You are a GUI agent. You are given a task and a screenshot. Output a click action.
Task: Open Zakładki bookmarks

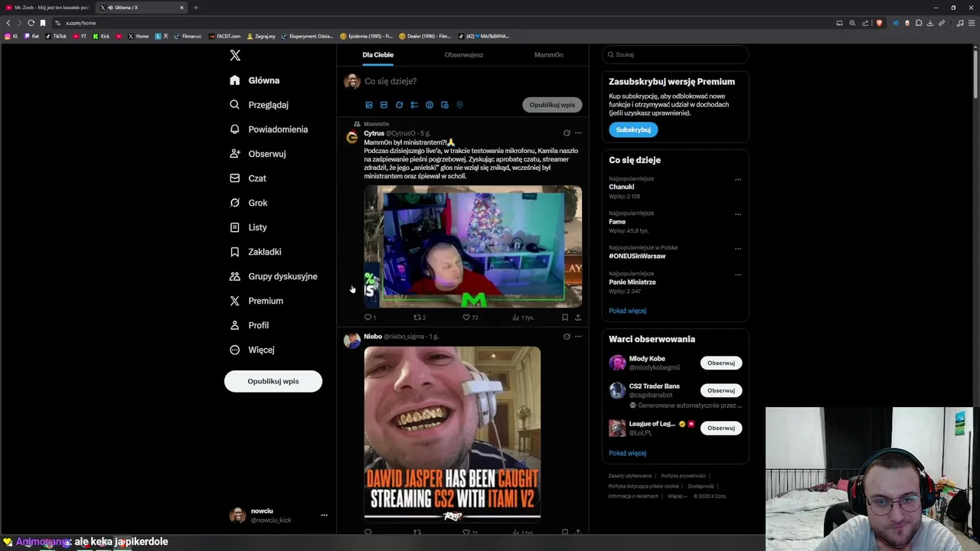click(x=256, y=252)
